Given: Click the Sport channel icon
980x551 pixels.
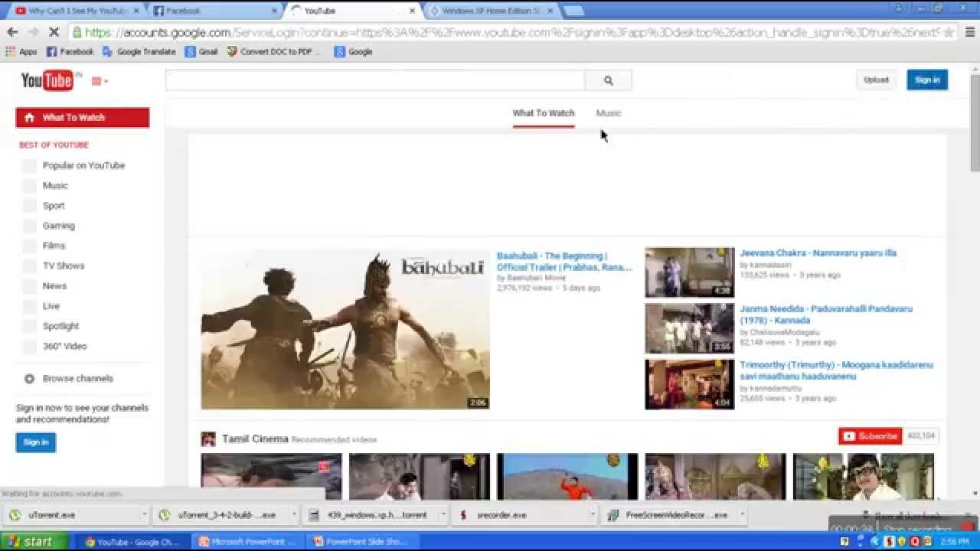Looking at the screenshot, I should 29,205.
